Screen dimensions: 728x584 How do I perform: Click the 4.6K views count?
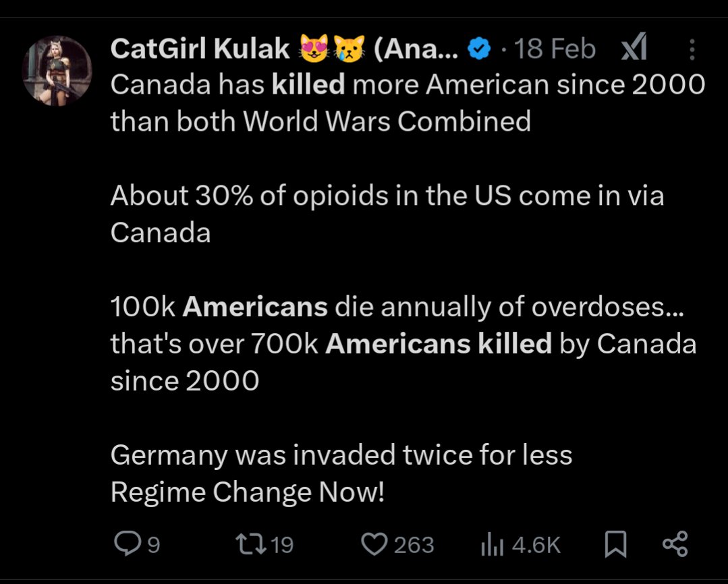[x=536, y=545]
